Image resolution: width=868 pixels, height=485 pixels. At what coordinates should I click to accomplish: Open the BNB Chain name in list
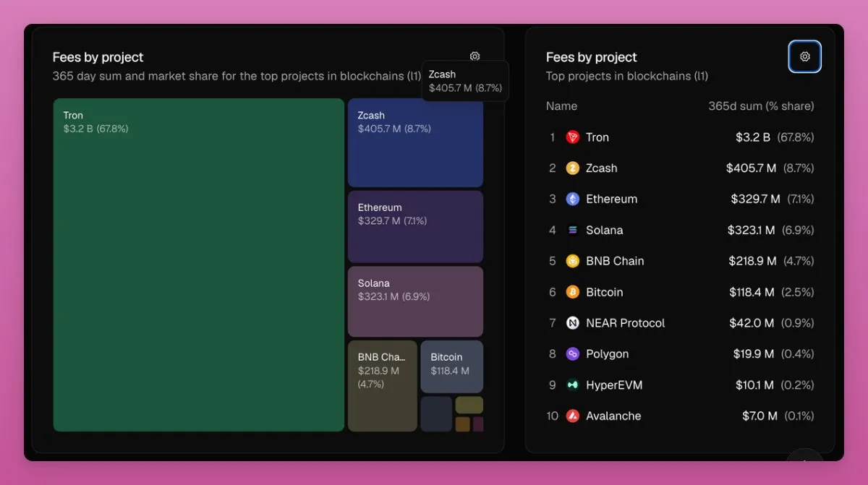point(615,261)
